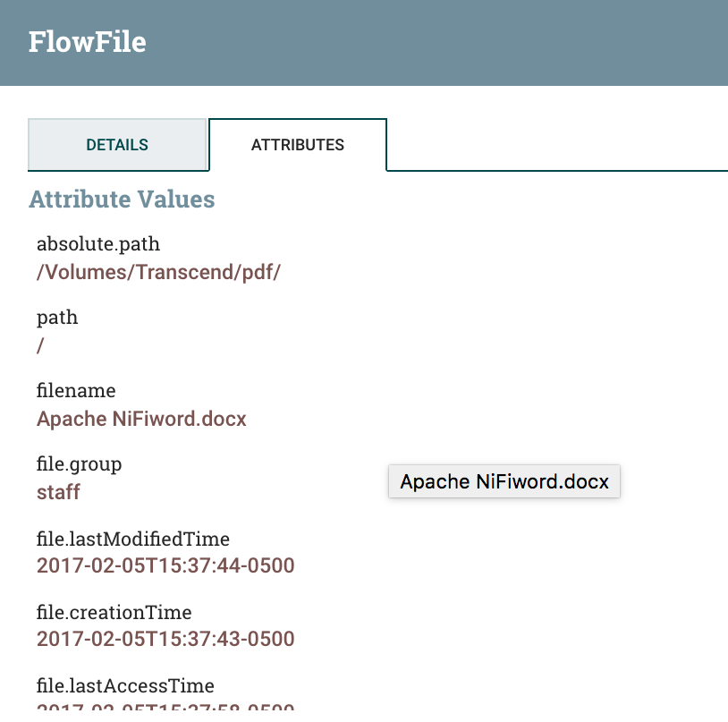Viewport: 728px width, 722px height.
Task: Select the staff group value
Action: (58, 492)
